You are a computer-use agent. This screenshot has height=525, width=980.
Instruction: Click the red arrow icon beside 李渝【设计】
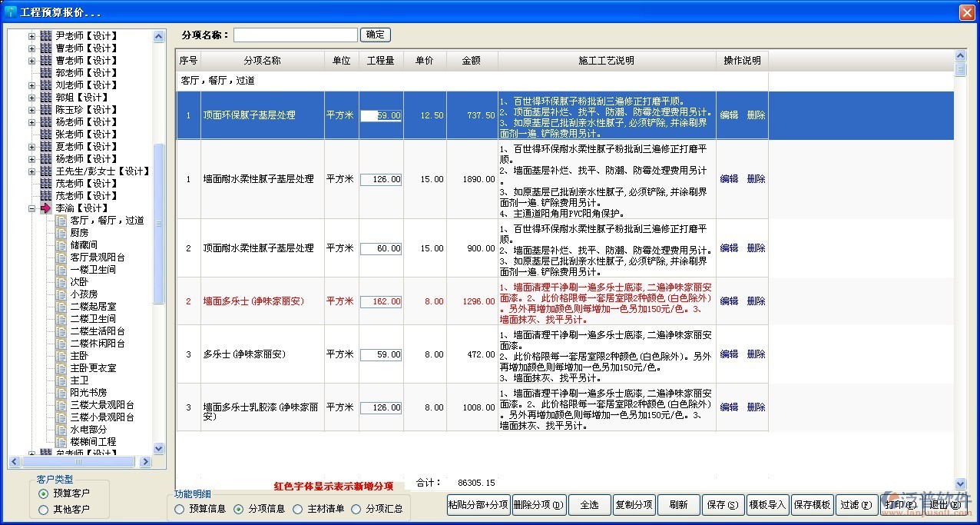coord(45,208)
